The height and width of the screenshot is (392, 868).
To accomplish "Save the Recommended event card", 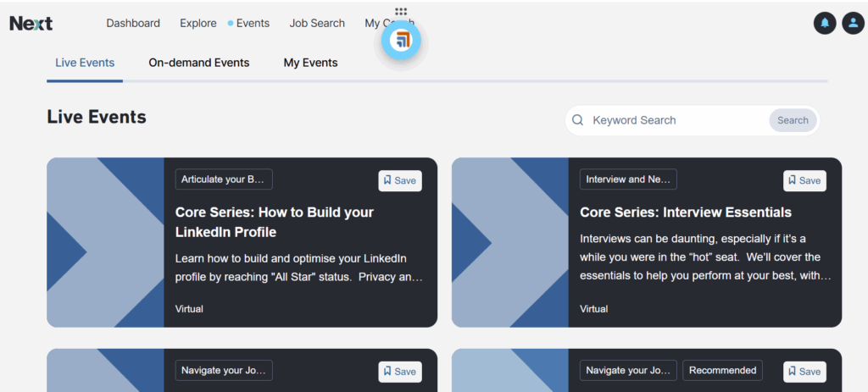I will [804, 372].
